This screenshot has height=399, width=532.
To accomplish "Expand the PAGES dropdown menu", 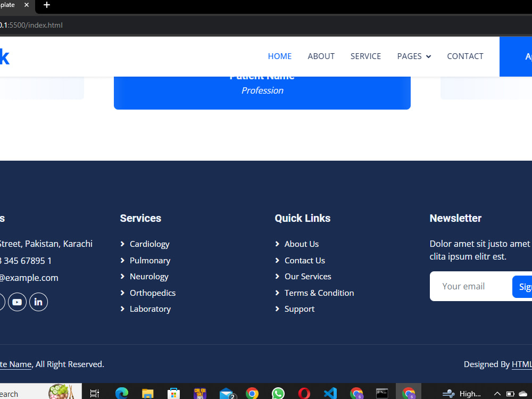I will point(414,56).
